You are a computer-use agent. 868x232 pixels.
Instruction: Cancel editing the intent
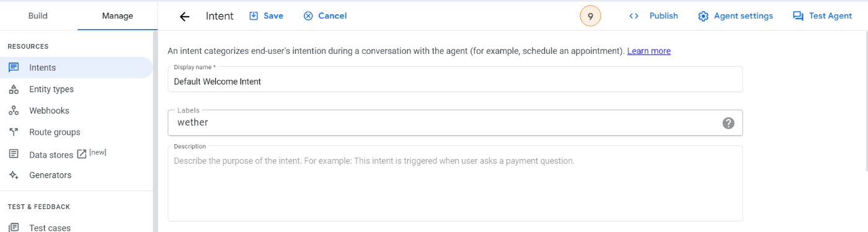pos(325,16)
